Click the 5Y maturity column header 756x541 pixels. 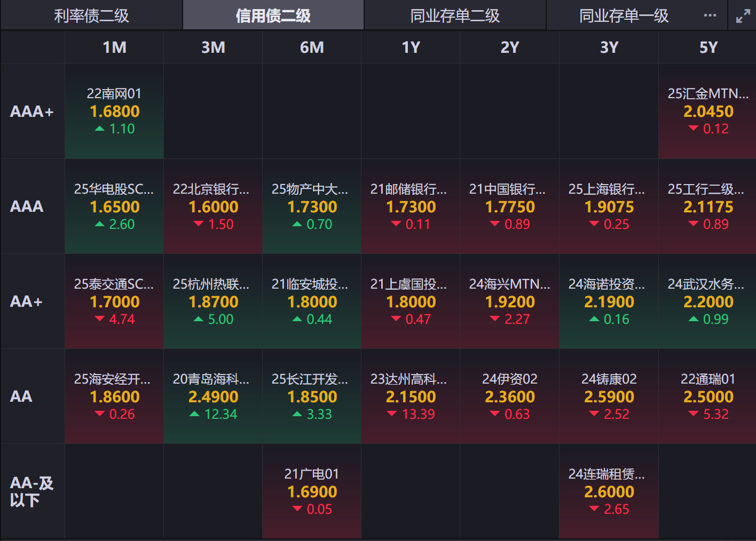(708, 47)
